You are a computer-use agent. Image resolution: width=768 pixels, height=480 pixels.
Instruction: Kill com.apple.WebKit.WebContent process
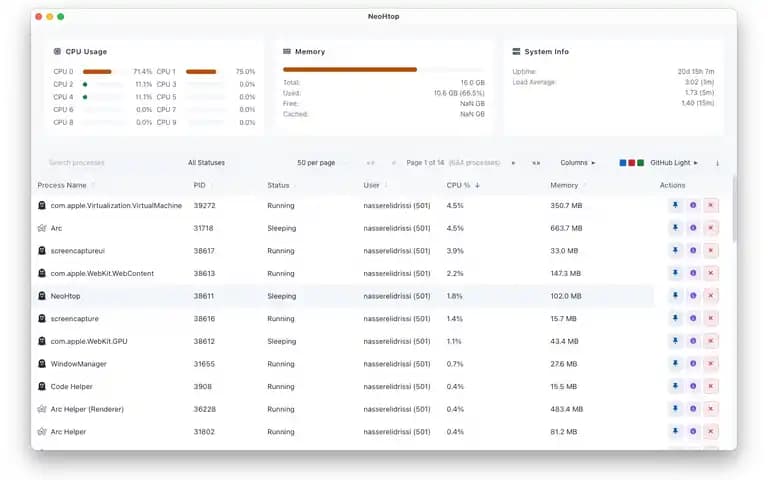coord(710,273)
